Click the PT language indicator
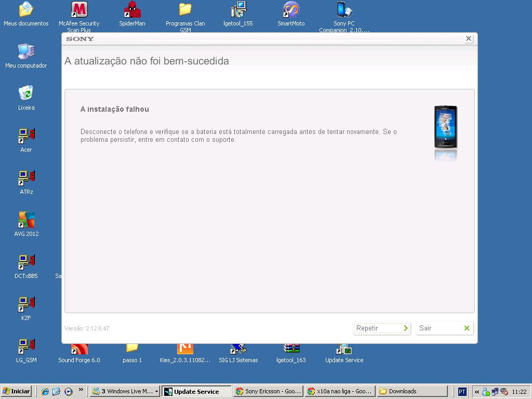This screenshot has height=399, width=532. 462,392
